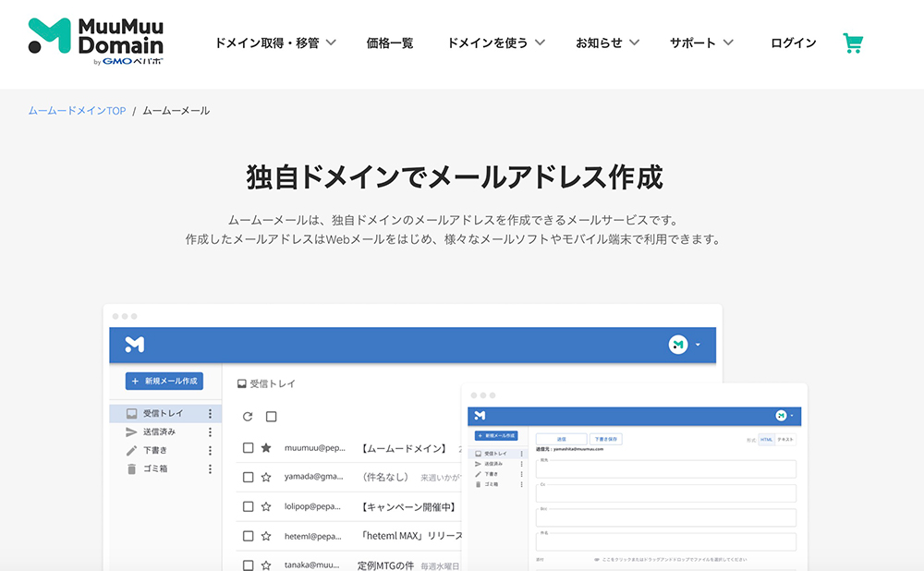Click the account avatar icon in the webmail toolbar

[679, 343]
